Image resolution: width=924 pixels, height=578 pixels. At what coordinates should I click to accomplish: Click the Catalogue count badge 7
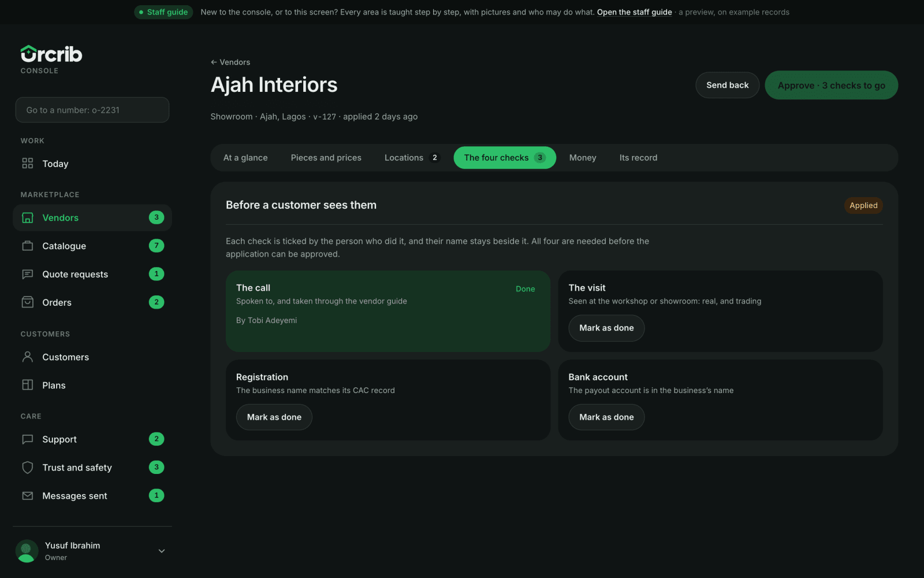pyautogui.click(x=157, y=246)
